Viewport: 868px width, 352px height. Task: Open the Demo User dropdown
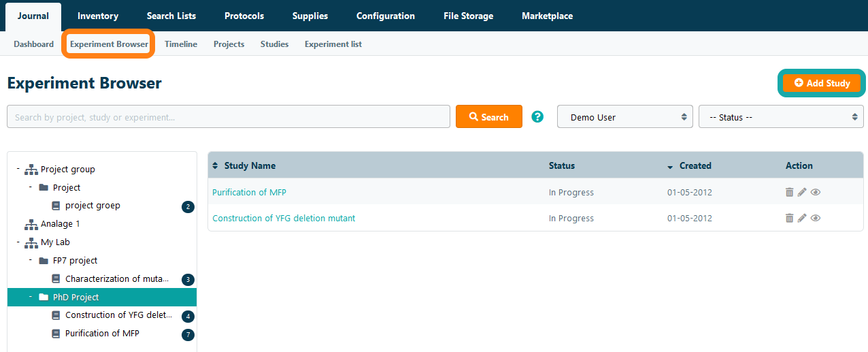[x=624, y=117]
